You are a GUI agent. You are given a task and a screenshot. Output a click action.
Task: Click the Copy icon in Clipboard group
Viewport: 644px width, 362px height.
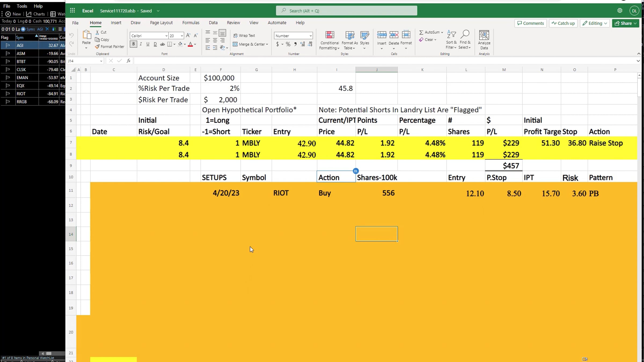(97, 39)
